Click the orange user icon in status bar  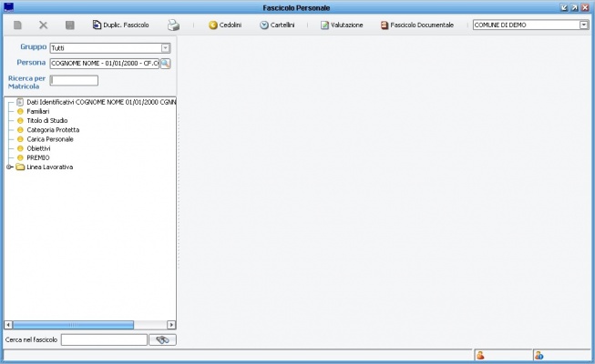(x=480, y=355)
